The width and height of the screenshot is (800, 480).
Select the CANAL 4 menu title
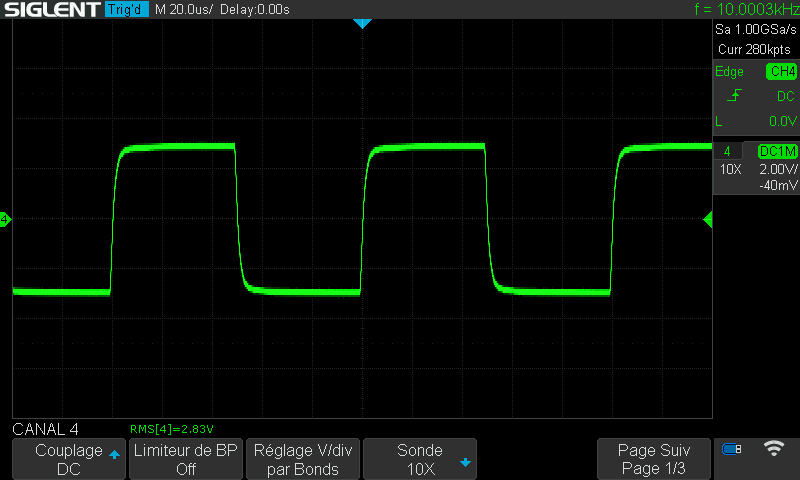point(48,429)
